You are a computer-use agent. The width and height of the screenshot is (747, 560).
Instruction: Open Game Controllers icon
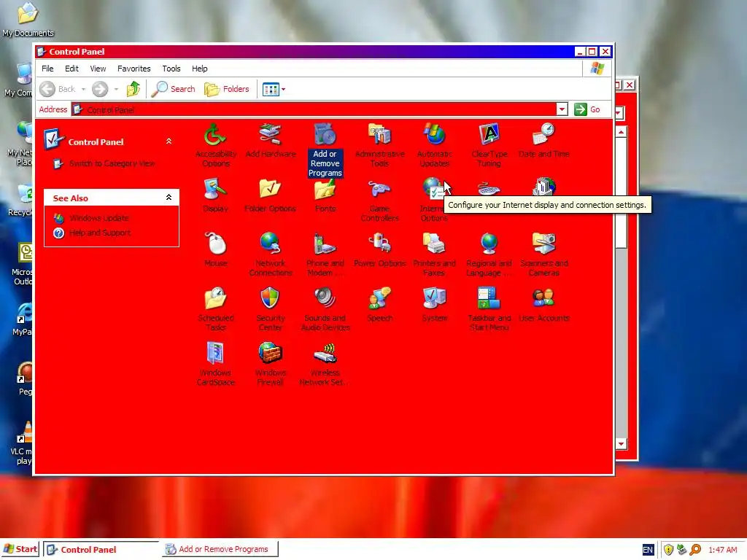(379, 189)
